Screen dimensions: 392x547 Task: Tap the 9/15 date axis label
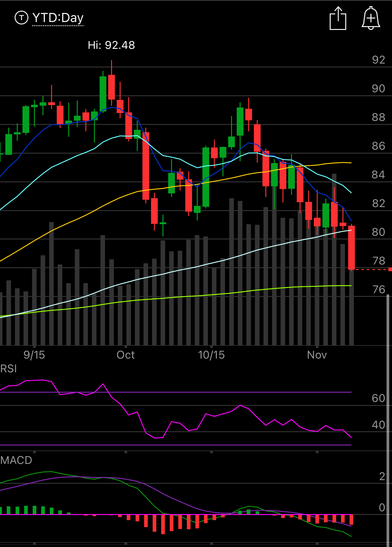(34, 355)
